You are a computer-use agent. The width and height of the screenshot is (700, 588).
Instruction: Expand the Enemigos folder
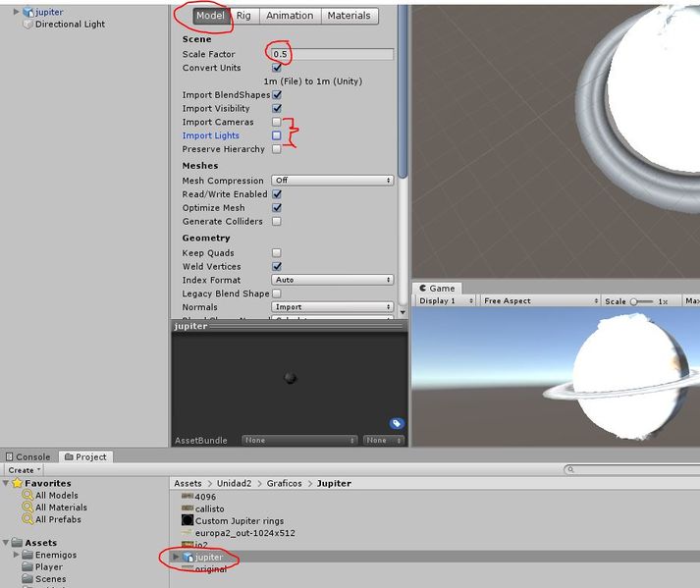(x=16, y=555)
